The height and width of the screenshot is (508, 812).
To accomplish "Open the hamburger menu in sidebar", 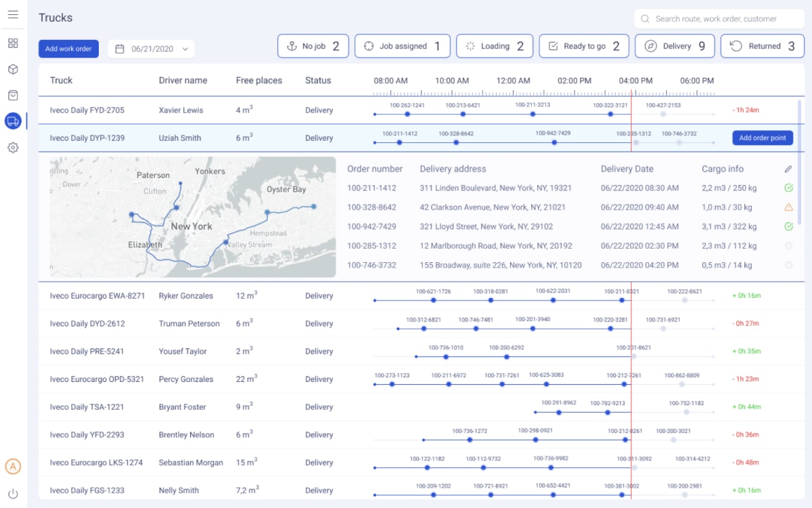I will click(13, 15).
